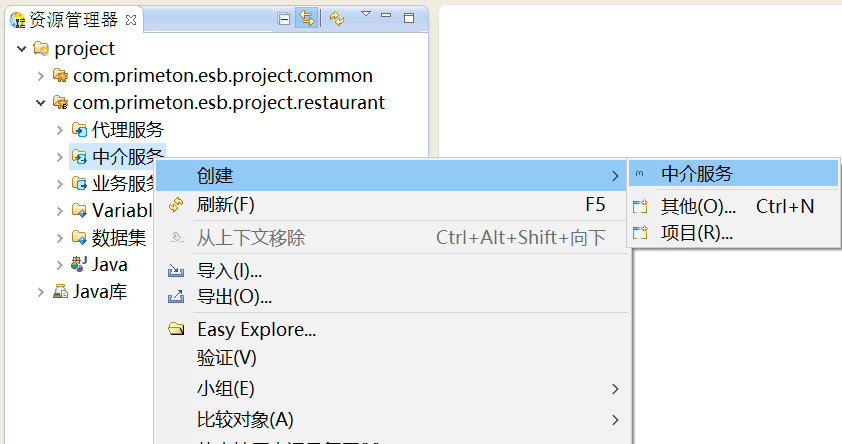Click the 刷新(F) refresh menu entry
842x444 pixels.
(x=226, y=205)
